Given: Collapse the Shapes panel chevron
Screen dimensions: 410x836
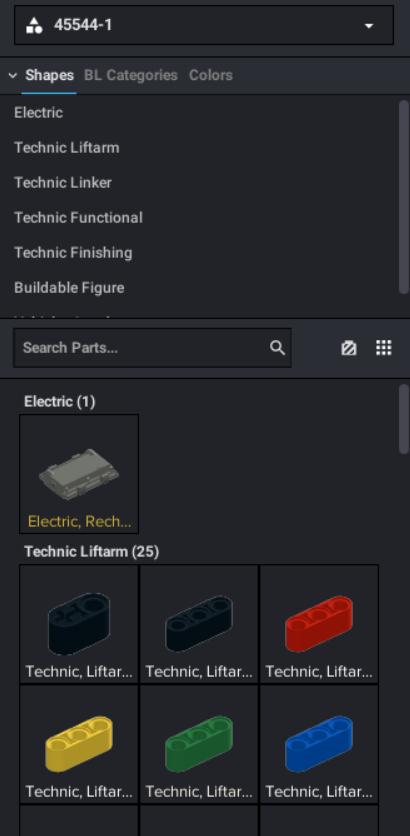Looking at the screenshot, I should pyautogui.click(x=13, y=76).
